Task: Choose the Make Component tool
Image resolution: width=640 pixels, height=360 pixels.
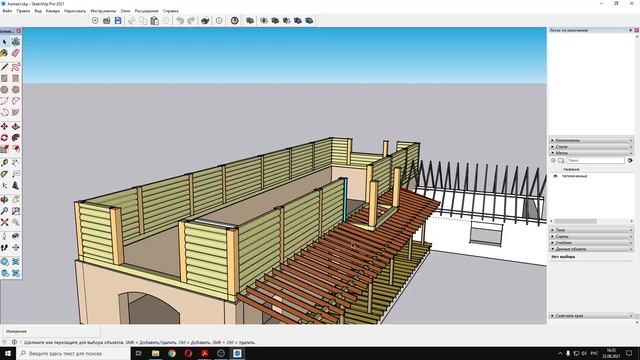Action: 16,42
